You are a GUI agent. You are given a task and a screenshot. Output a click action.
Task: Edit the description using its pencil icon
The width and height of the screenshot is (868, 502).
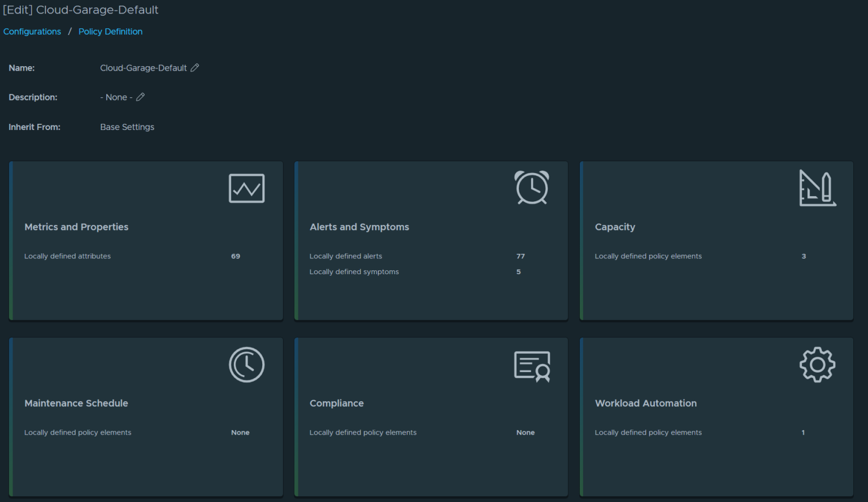139,97
